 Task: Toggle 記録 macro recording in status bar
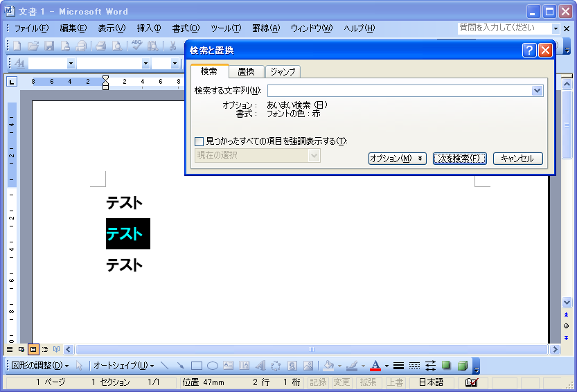(318, 382)
